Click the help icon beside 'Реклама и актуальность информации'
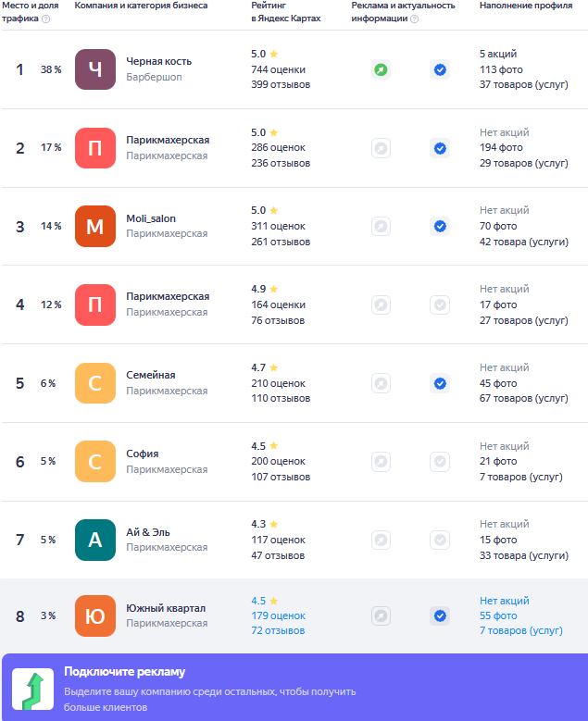Image resolution: width=588 pixels, height=721 pixels. (x=414, y=19)
